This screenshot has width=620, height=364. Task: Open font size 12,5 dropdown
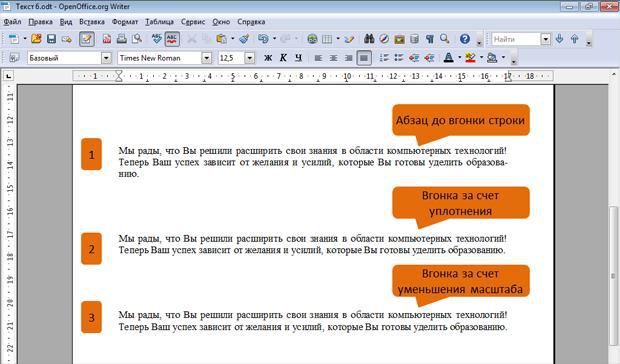[x=250, y=58]
